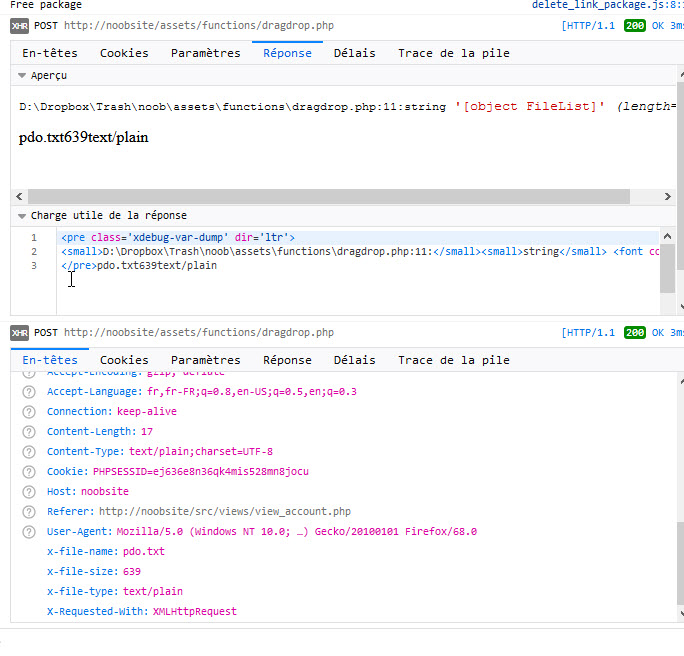684x656 pixels.
Task: Select line 1 pre xdebug-var-dump code
Action: tap(178, 238)
